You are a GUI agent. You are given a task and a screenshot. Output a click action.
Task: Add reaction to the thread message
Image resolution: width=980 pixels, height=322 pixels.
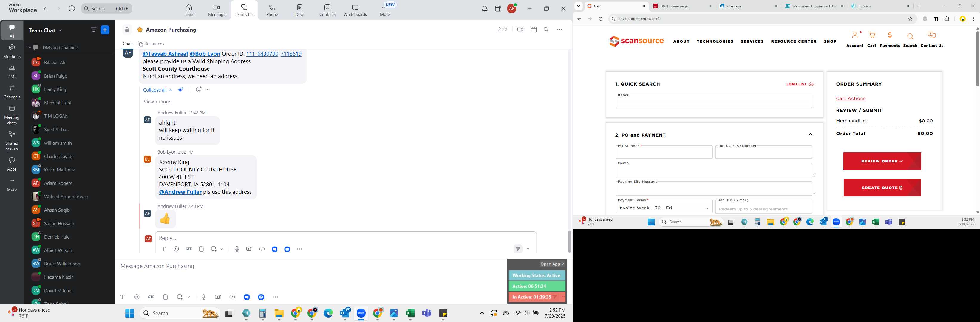point(198,90)
